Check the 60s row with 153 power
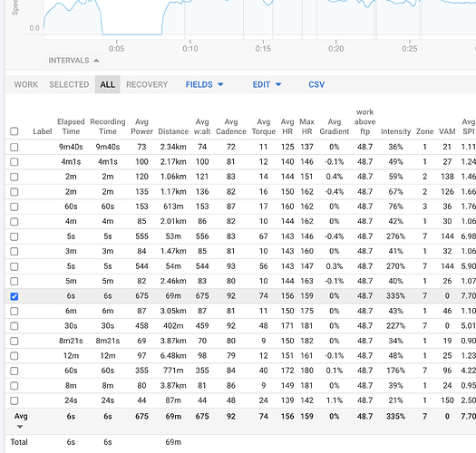476x453 pixels. coord(15,207)
